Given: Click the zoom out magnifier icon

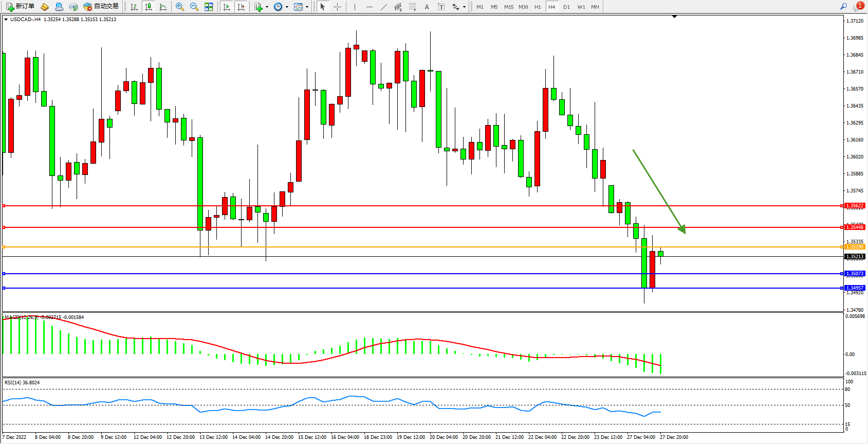Looking at the screenshot, I should 194,7.
